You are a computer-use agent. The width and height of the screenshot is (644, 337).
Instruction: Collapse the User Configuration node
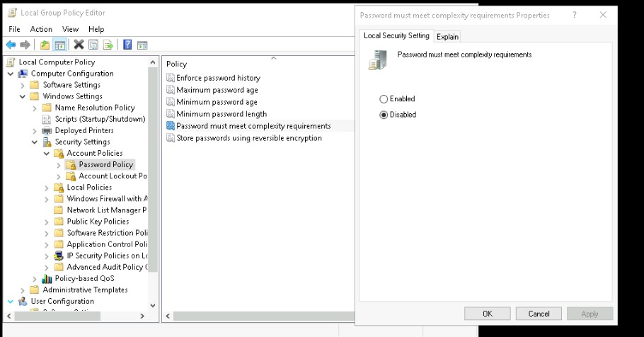click(11, 302)
